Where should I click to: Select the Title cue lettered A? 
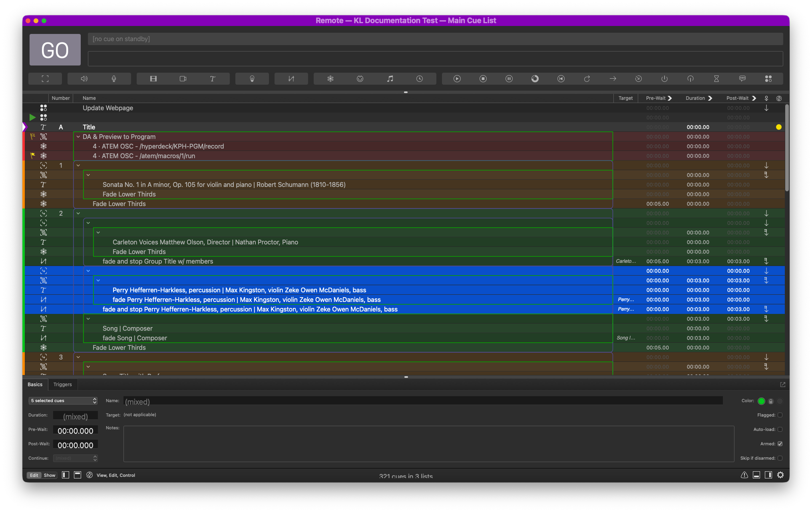404,127
